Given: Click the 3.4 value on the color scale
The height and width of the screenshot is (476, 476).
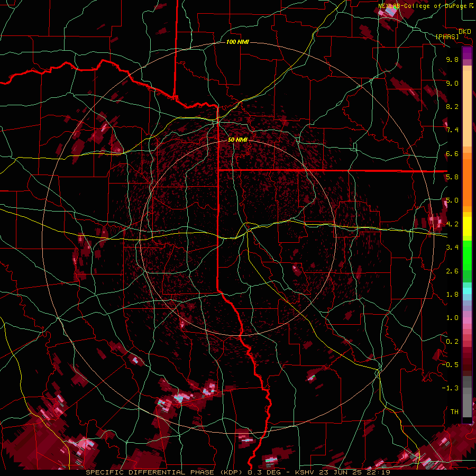Looking at the screenshot, I should [452, 248].
